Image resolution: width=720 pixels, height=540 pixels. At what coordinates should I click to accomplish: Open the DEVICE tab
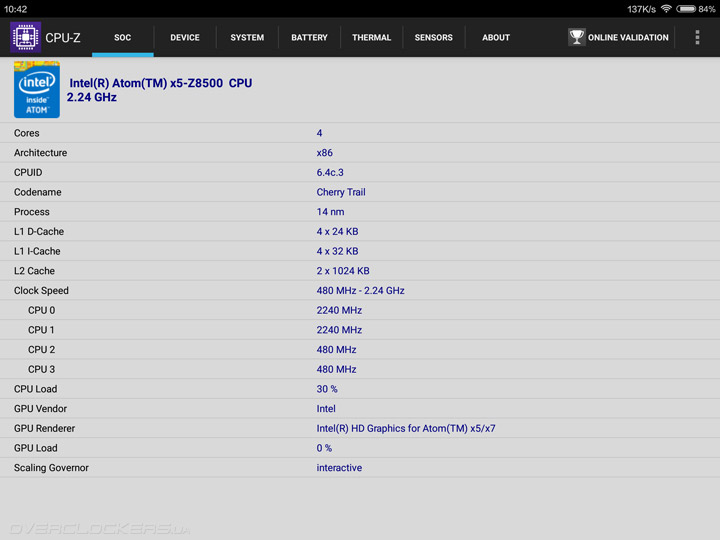pyautogui.click(x=185, y=38)
